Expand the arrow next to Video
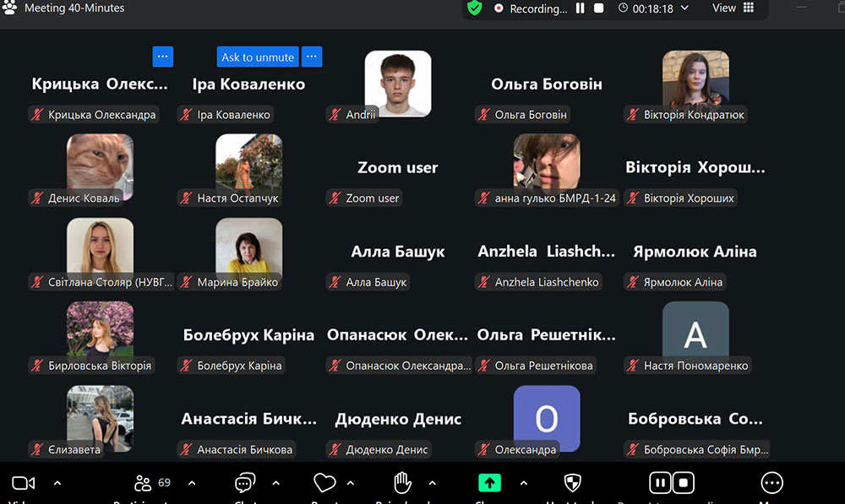This screenshot has width=845, height=504. (57, 483)
